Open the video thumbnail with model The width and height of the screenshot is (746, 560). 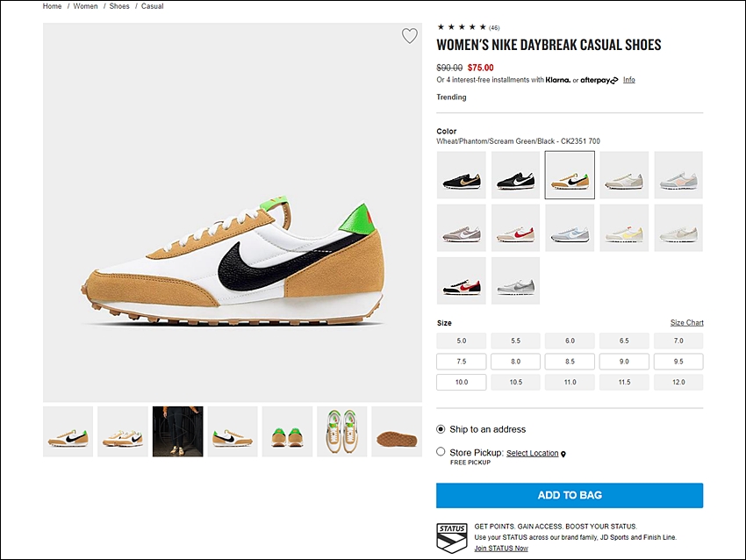point(178,432)
